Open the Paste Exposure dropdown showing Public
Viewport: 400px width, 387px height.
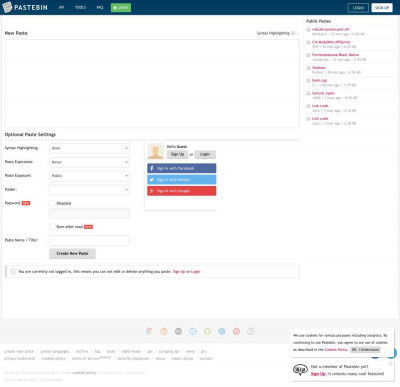pos(89,176)
